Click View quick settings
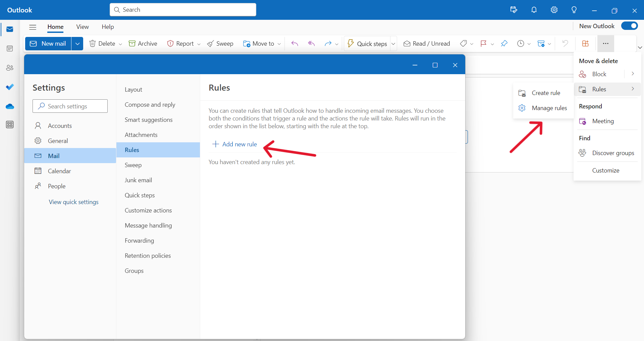The height and width of the screenshot is (341, 644). (x=73, y=202)
